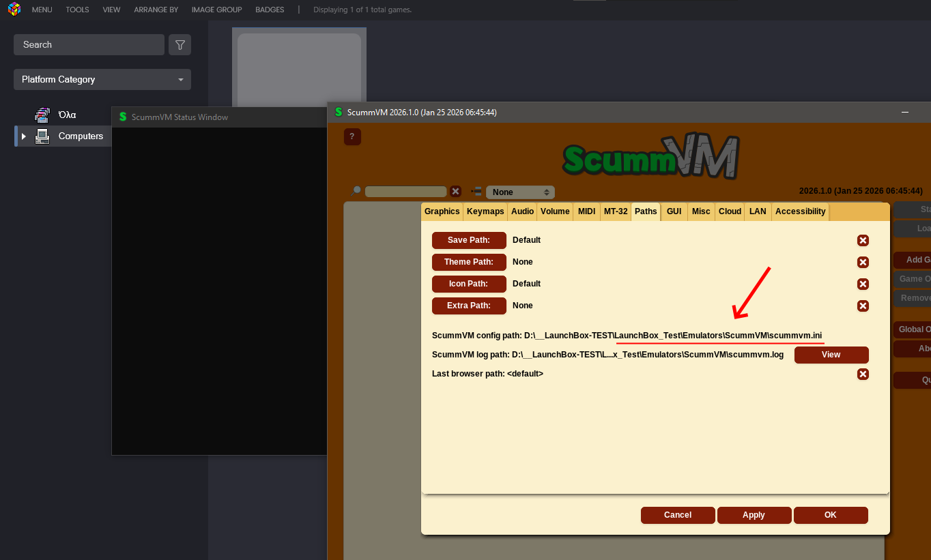The height and width of the screenshot is (560, 931).
Task: Switch to the MT-32 tab
Action: (615, 211)
